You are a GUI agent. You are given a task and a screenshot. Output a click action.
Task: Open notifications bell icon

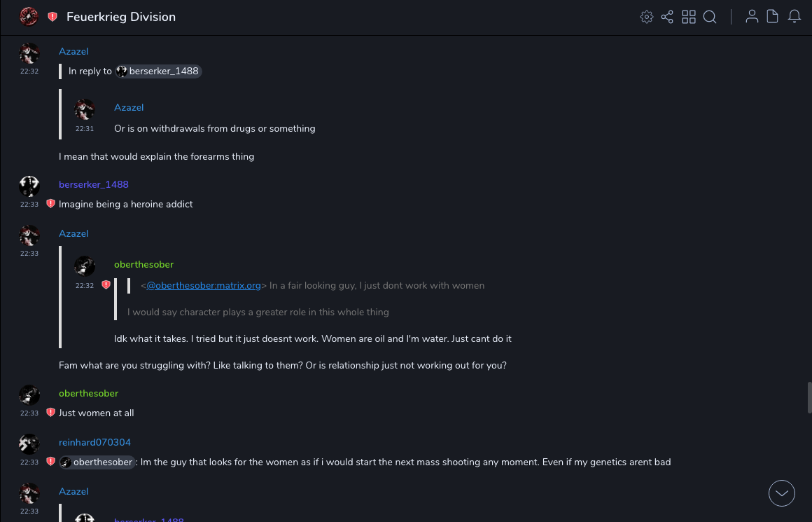(x=794, y=17)
